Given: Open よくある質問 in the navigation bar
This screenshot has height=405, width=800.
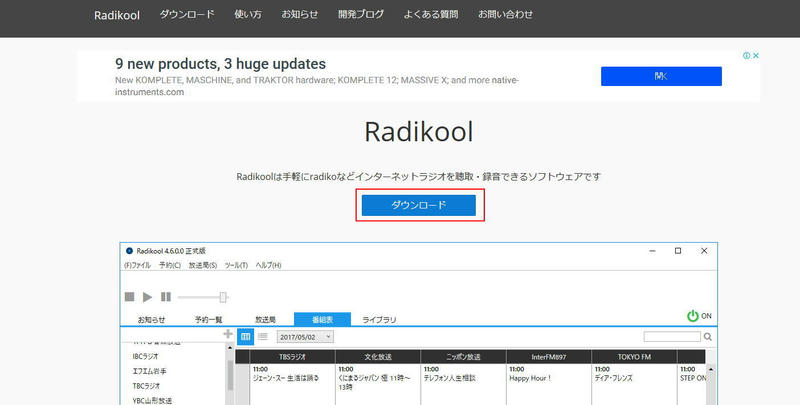Looking at the screenshot, I should point(431,14).
